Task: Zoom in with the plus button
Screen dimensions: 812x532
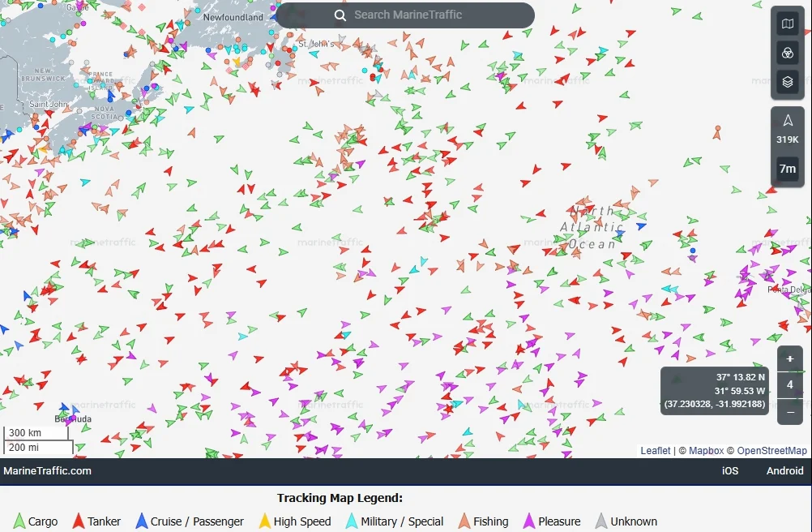Action: point(790,359)
